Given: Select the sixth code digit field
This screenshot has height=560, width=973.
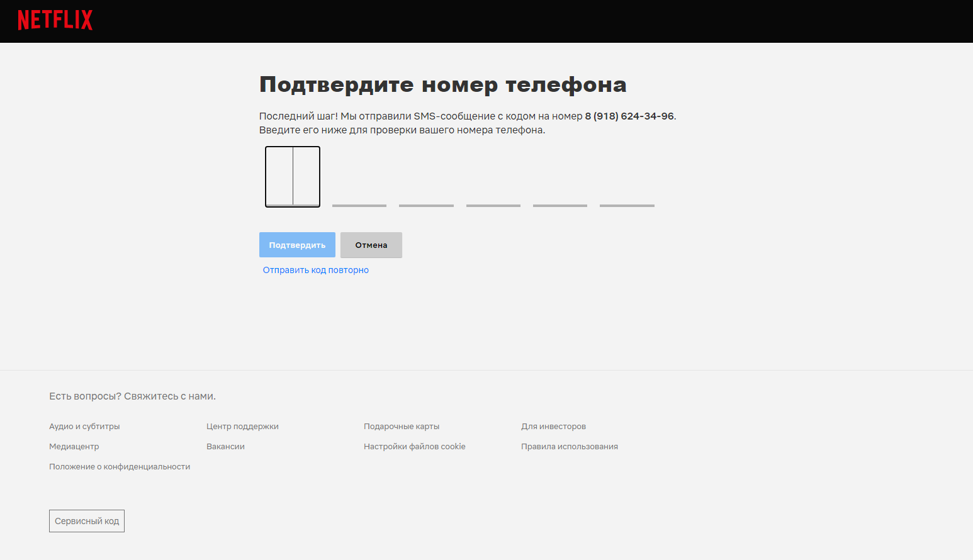Looking at the screenshot, I should point(627,177).
